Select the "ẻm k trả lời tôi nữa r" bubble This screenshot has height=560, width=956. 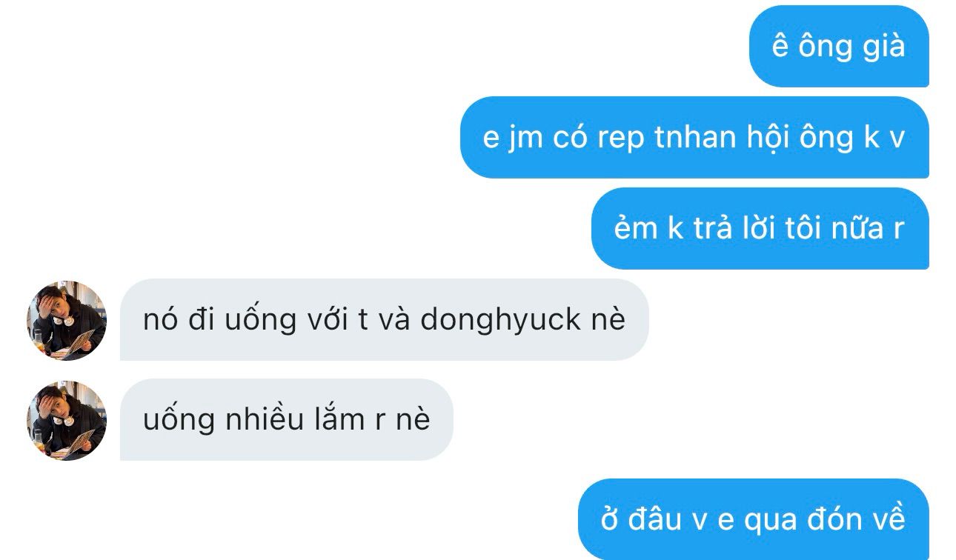[x=760, y=228]
